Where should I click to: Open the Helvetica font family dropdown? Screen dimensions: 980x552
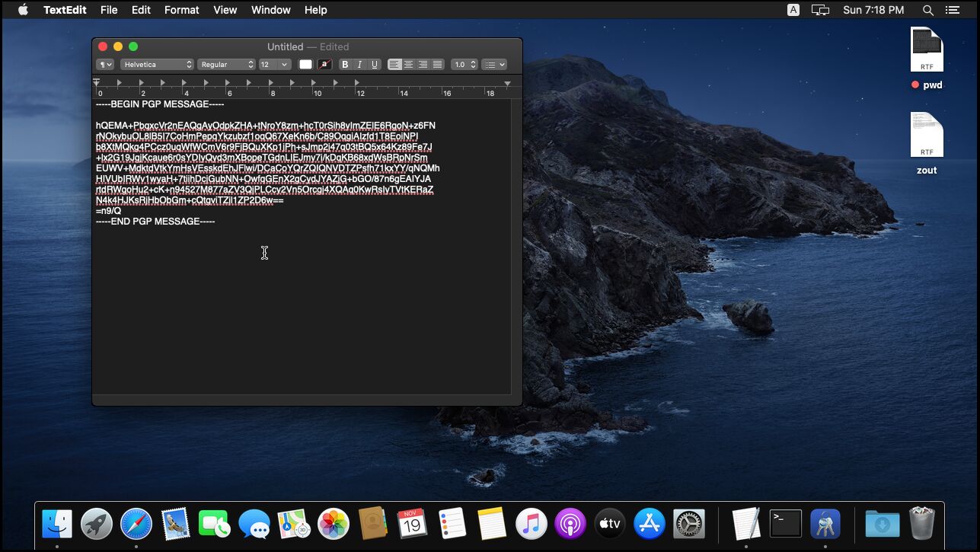(156, 64)
